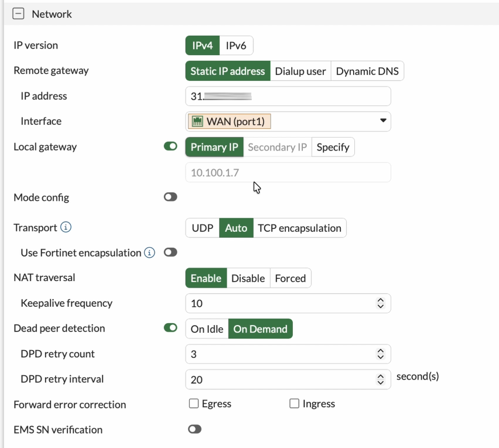Select TCP encapsulation transport

click(x=299, y=228)
